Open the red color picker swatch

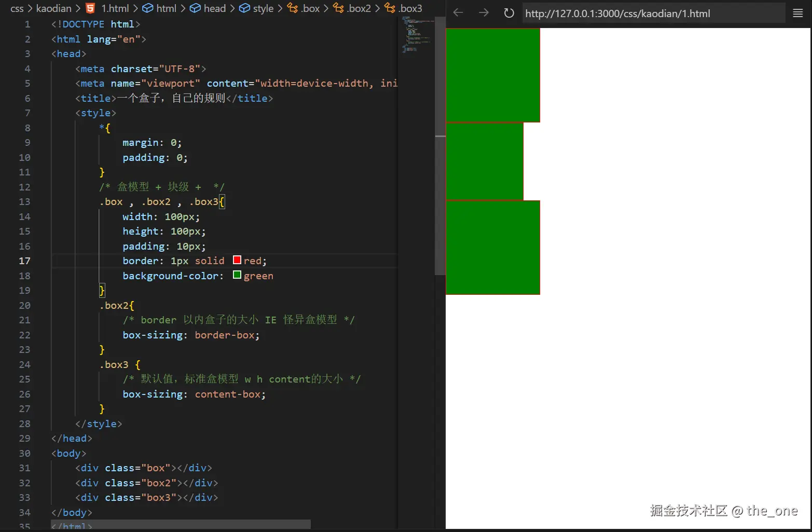point(237,260)
